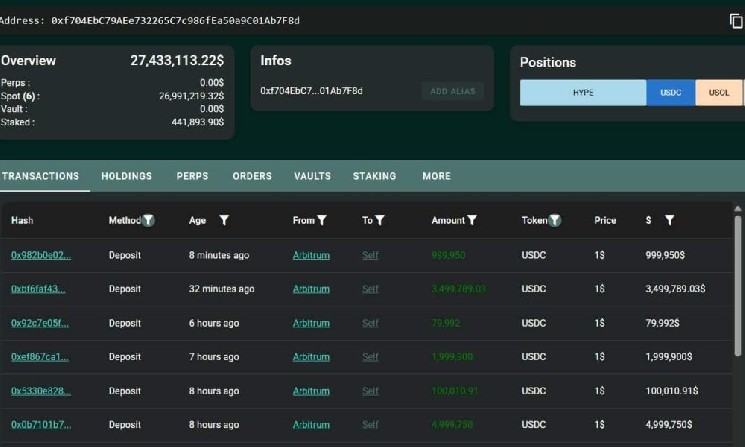Image resolution: width=745 pixels, height=447 pixels.
Task: Open transaction hash 0x982b0e02...
Action: click(x=41, y=255)
